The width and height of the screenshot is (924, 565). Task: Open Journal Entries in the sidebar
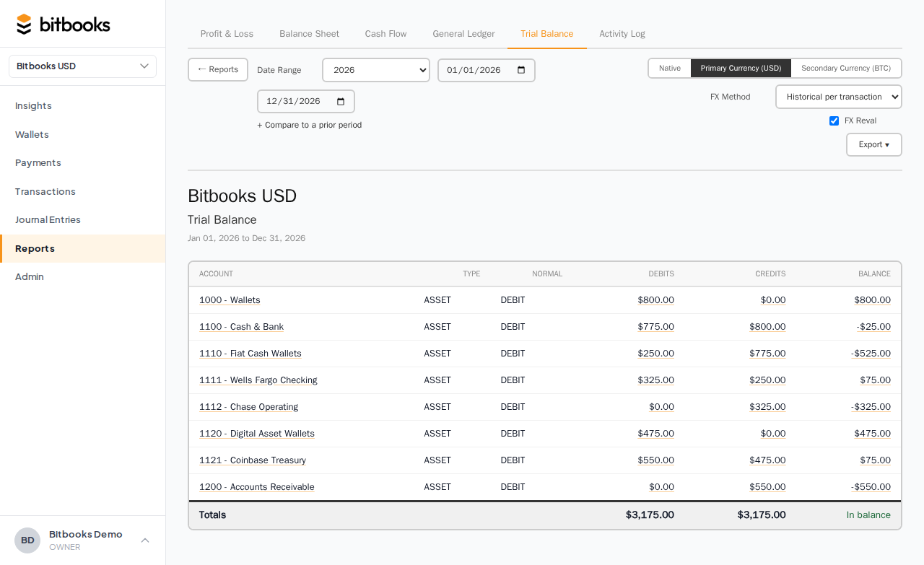[x=83, y=220]
